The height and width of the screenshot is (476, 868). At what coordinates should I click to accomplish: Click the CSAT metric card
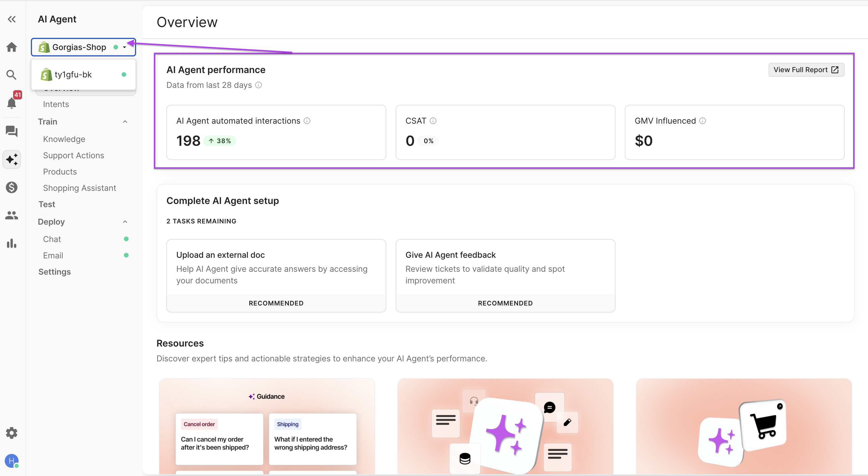click(506, 132)
